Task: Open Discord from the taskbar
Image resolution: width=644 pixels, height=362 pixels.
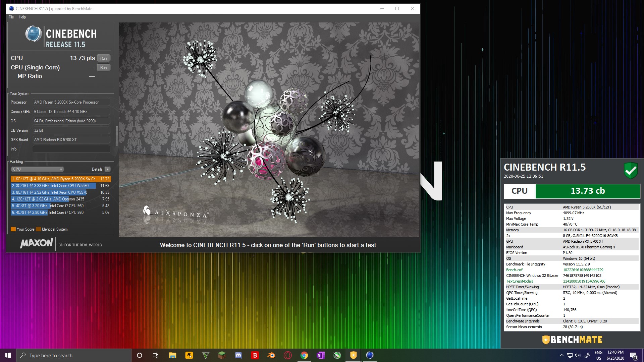Action: tap(238, 355)
